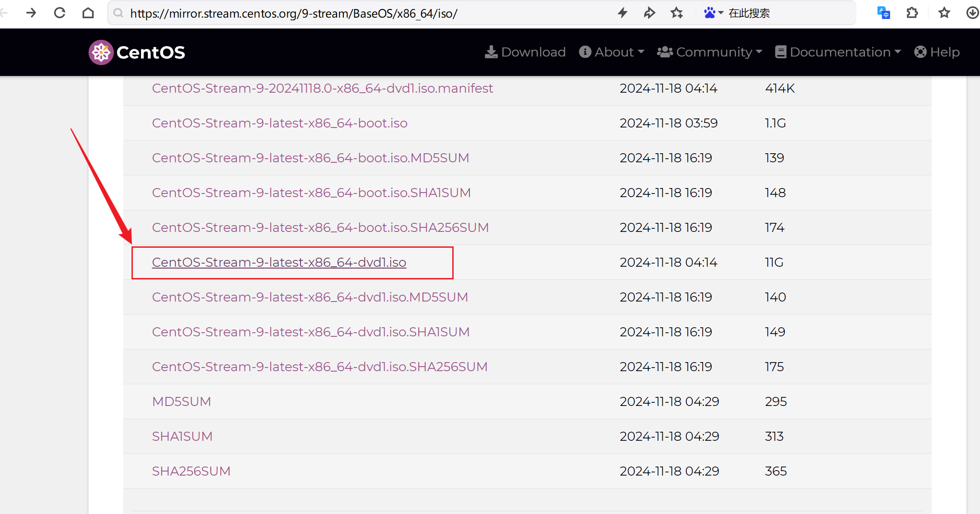Click the share arrow icon in address bar
Screen dimensions: 980x514
pyautogui.click(x=649, y=13)
